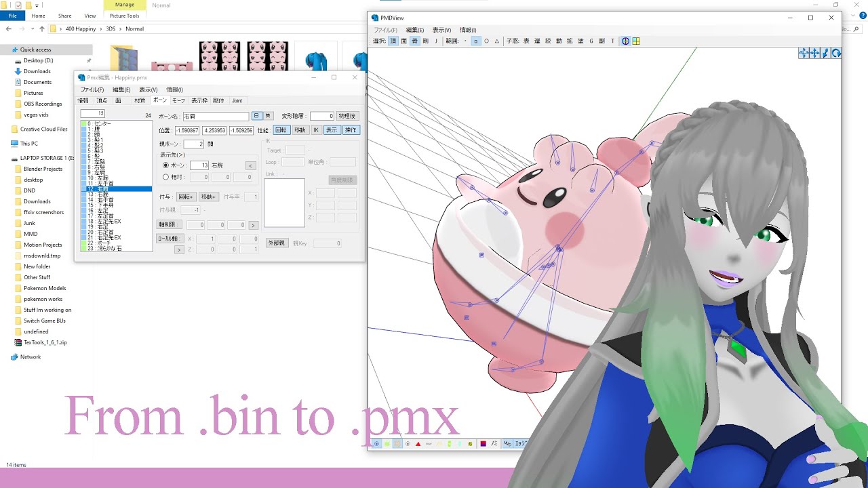Toggle bone (骨) selection mode in PMDView
This screenshot has height=488, width=868.
pyautogui.click(x=414, y=41)
